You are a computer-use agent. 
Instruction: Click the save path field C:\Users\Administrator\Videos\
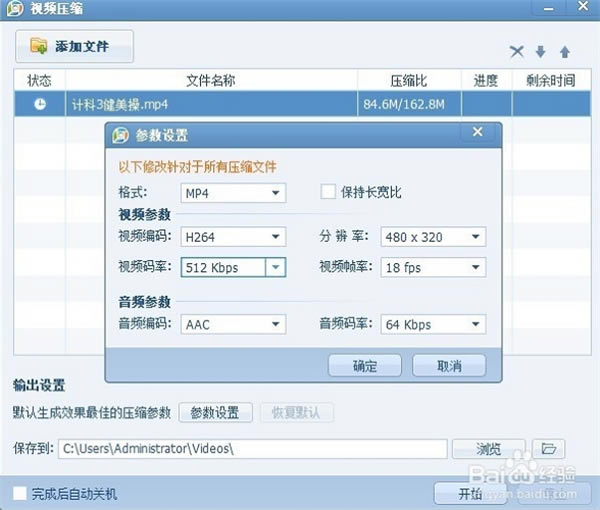253,448
